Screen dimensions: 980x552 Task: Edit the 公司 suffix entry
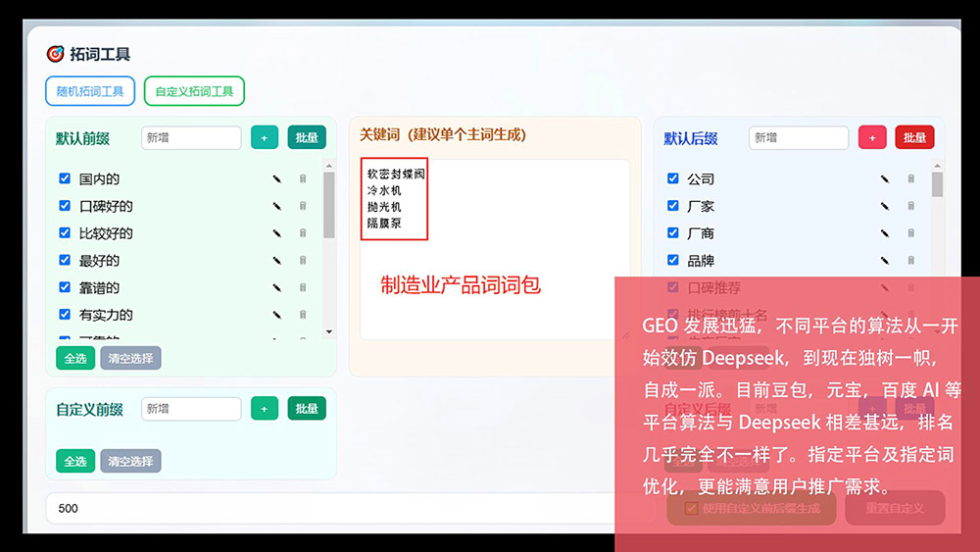pos(884,178)
